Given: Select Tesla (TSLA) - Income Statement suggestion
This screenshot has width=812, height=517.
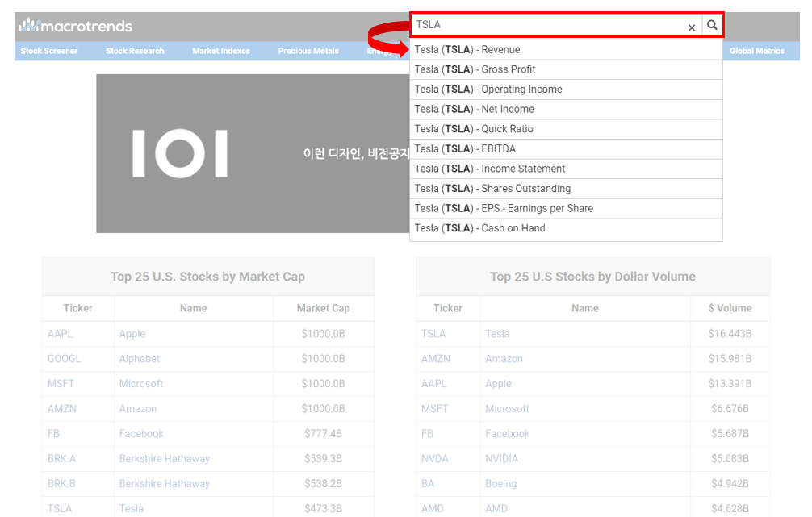Looking at the screenshot, I should 566,169.
